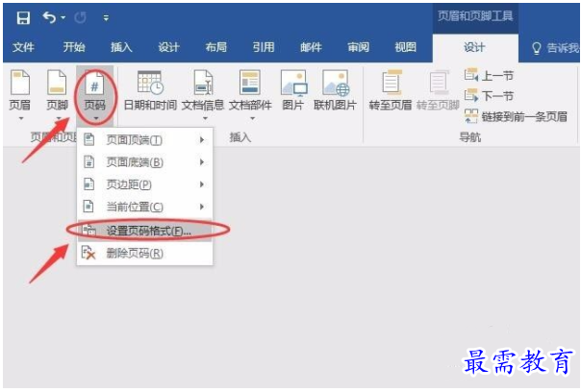The image size is (581, 392).
Task: Click 链接到前一条页眉
Action: [516, 116]
